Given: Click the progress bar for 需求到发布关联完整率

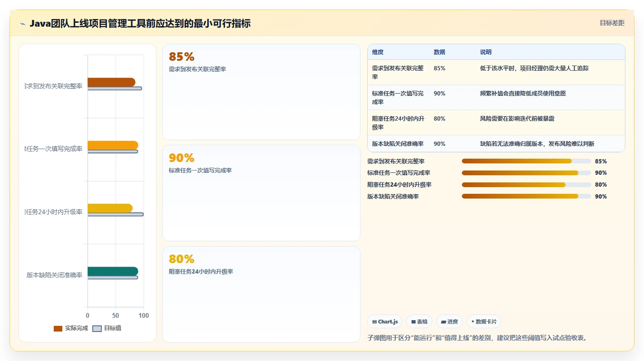Looking at the screenshot, I should tap(527, 161).
